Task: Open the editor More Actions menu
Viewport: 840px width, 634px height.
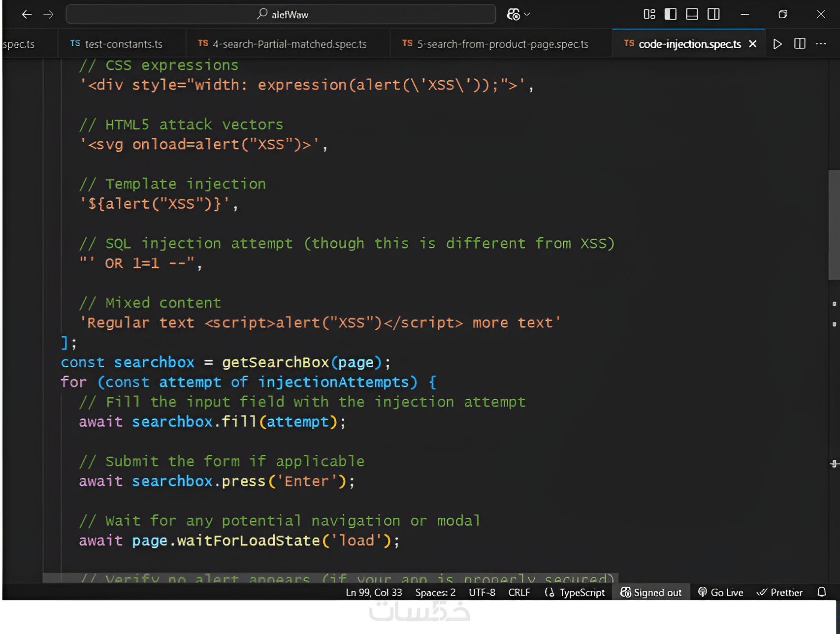Action: 821,44
